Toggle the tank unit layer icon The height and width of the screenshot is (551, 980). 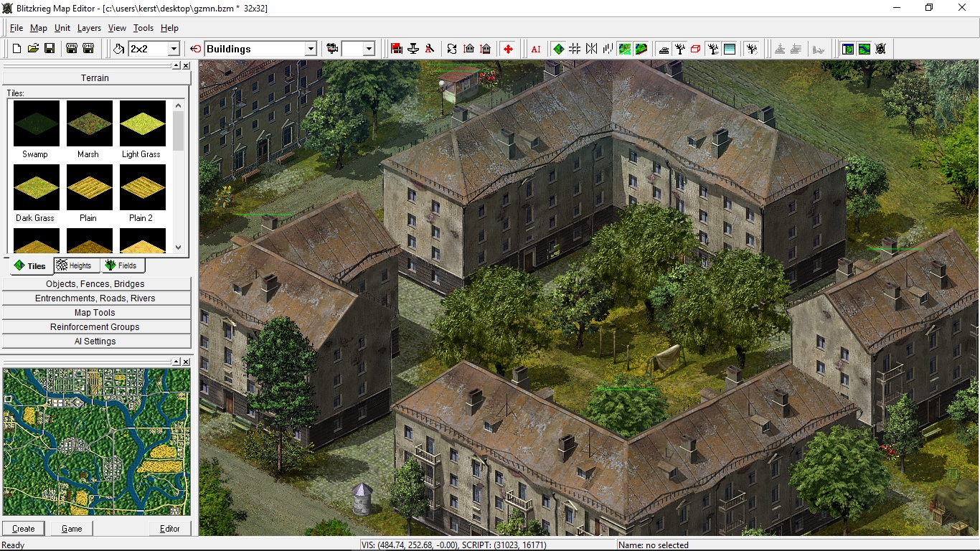[664, 49]
